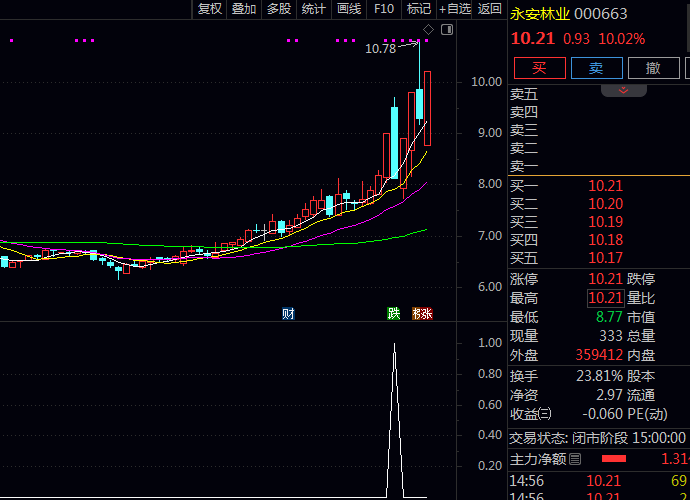
Task: Add stock with +自选 button
Action: [x=455, y=9]
